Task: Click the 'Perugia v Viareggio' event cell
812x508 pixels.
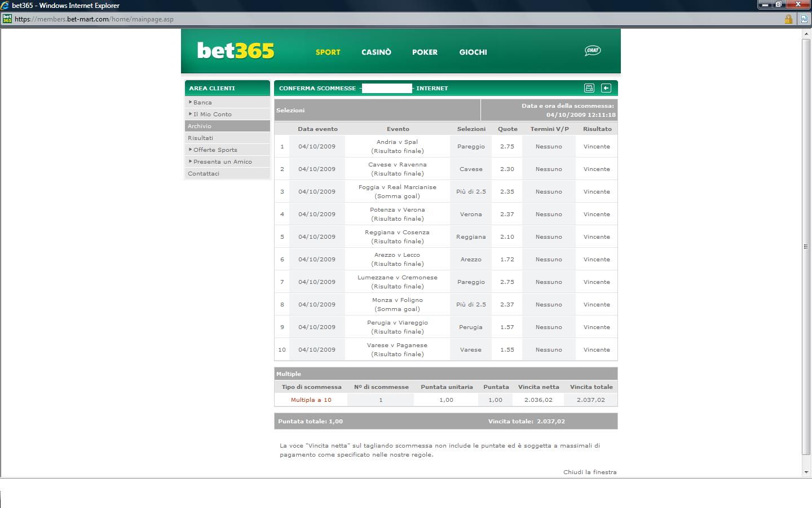Action: click(398, 327)
